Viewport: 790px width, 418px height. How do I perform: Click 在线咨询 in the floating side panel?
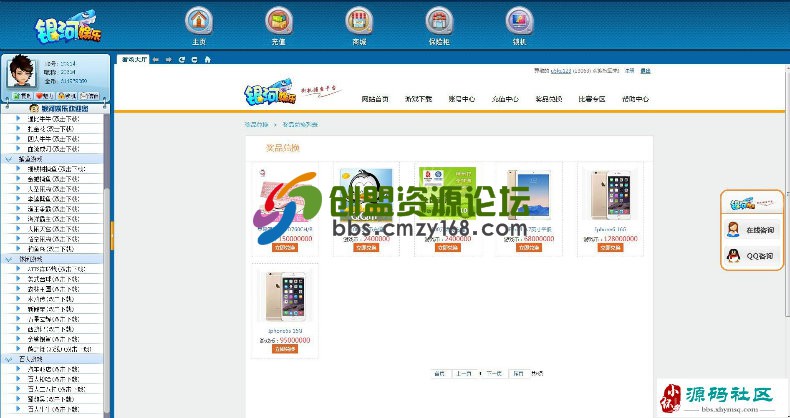click(760, 230)
